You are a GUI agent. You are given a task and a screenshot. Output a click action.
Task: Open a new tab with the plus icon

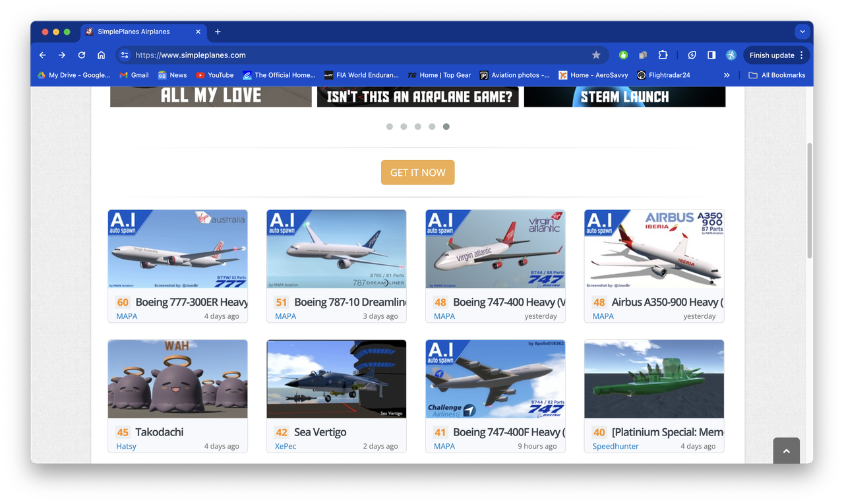coord(218,32)
